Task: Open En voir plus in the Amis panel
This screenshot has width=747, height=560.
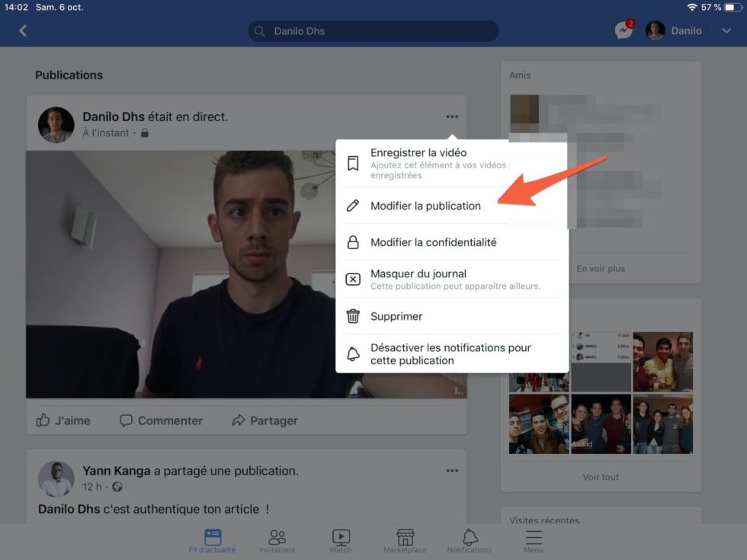Action: coord(601,268)
